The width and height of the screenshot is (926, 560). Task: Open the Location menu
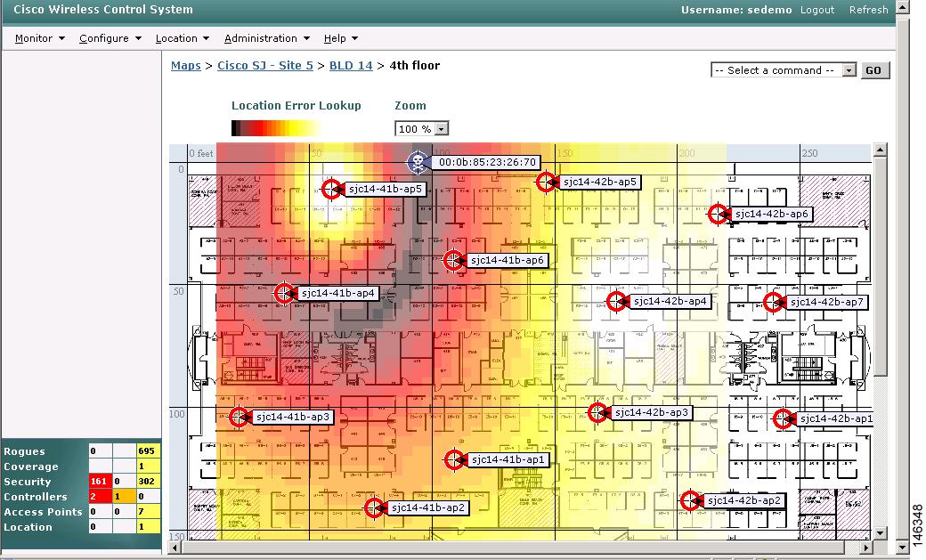(x=182, y=38)
